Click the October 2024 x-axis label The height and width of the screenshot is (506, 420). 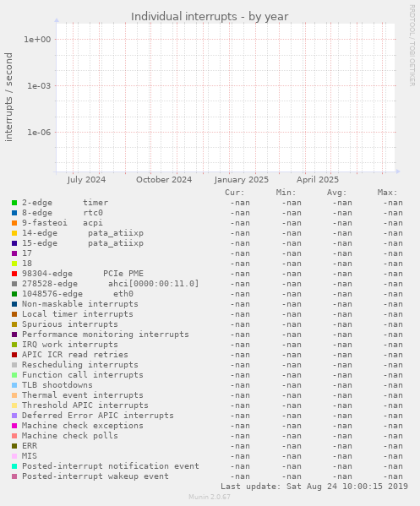(x=164, y=180)
